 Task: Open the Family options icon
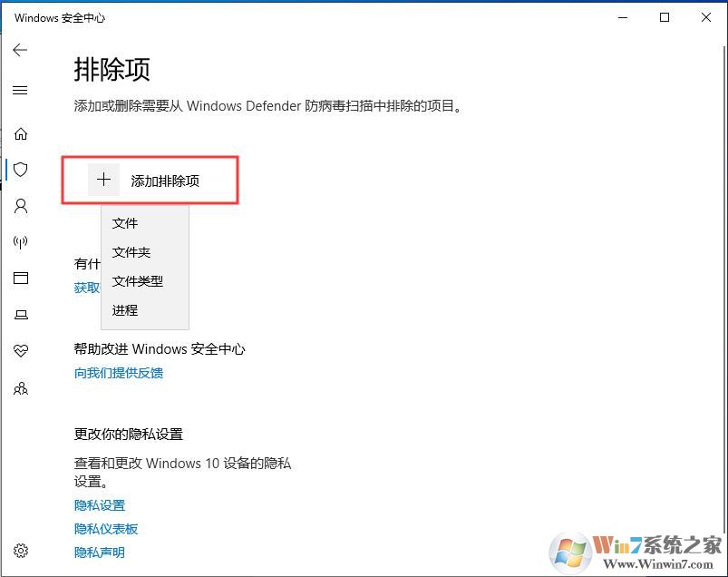click(20, 388)
